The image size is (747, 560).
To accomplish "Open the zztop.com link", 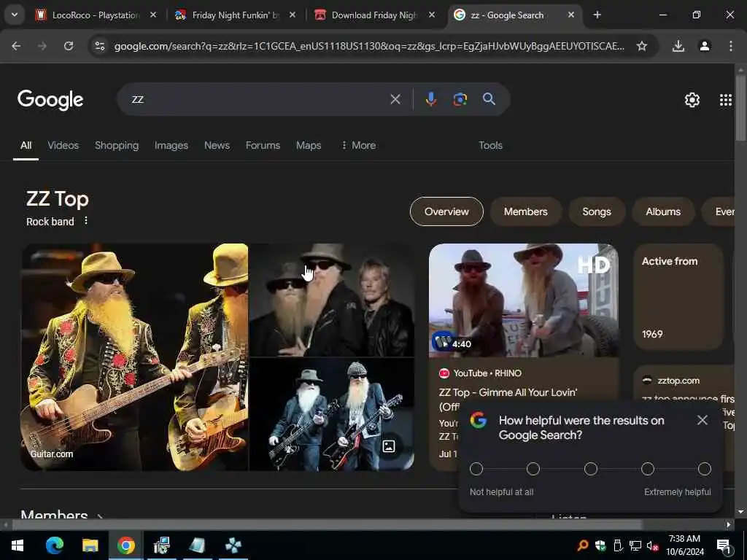I will [x=678, y=381].
